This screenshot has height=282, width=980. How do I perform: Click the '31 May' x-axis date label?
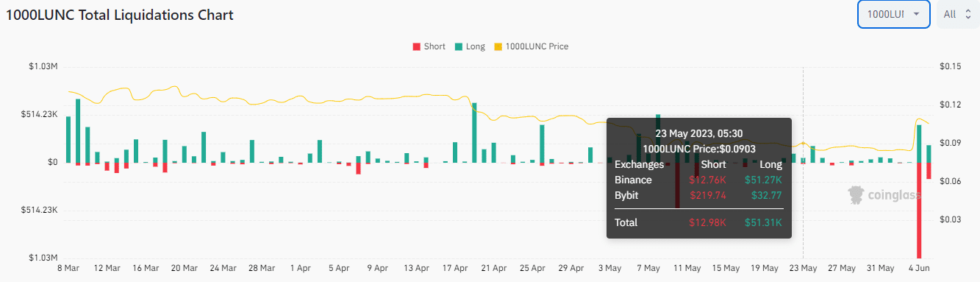point(881,268)
